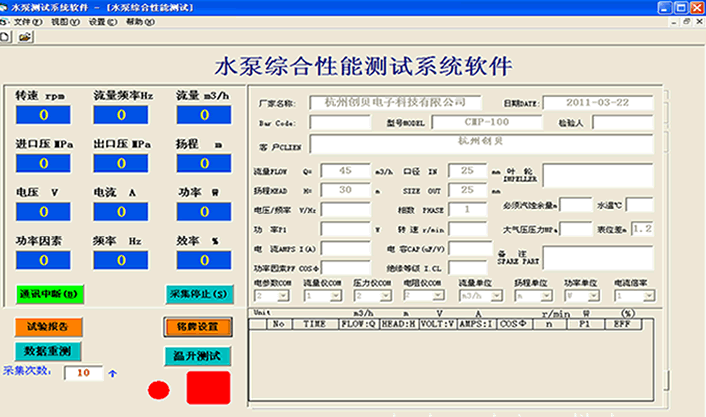Click the 温升测试 button
This screenshot has width=706, height=417.
[x=198, y=355]
